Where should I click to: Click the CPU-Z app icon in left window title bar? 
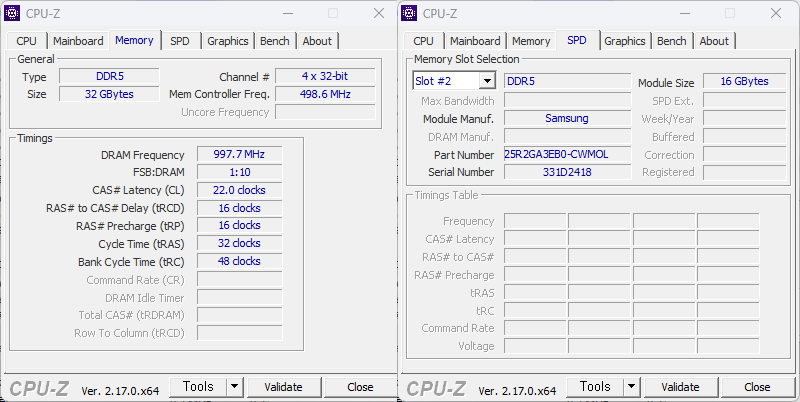[13, 13]
